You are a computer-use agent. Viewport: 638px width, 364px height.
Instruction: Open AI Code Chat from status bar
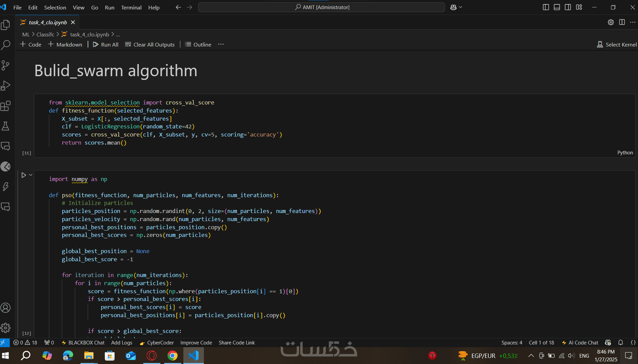(x=580, y=343)
